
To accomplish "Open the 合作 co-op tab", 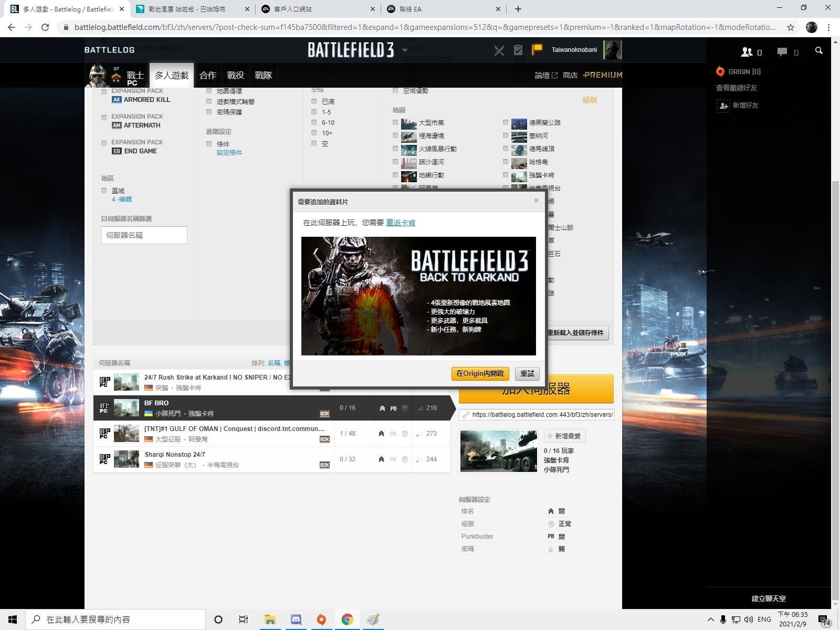I will tap(208, 75).
